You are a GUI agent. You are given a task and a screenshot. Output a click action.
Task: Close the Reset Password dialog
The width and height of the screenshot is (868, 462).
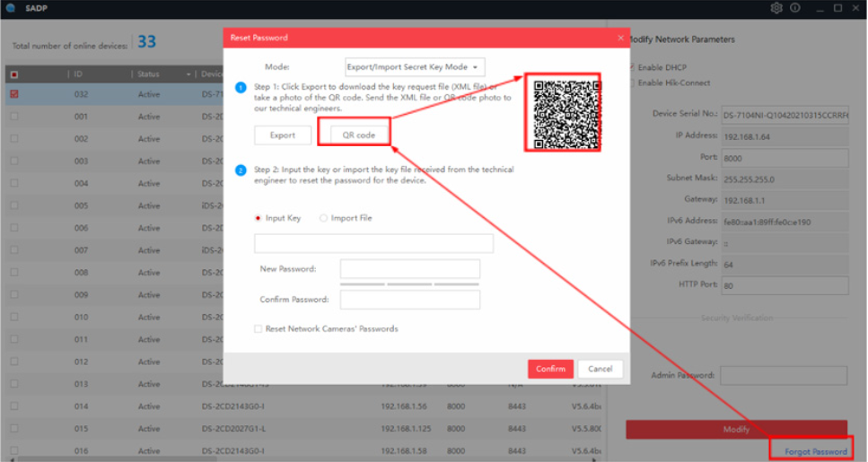[620, 38]
